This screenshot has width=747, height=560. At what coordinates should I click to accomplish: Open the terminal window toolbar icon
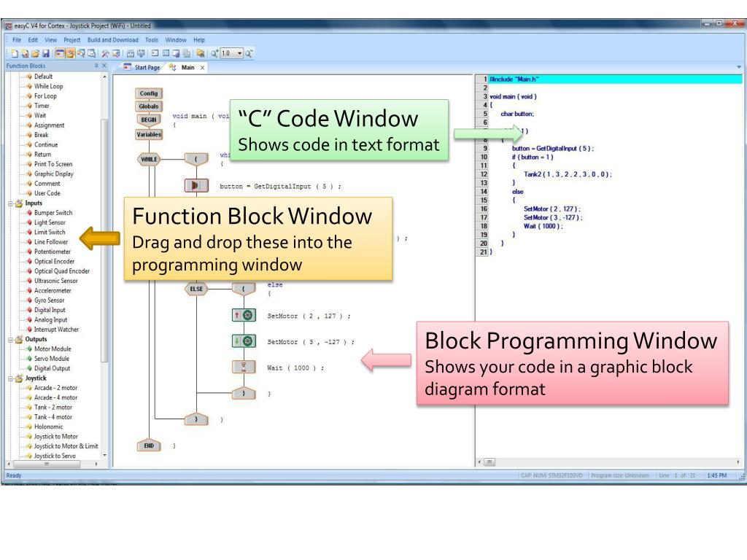tap(155, 53)
